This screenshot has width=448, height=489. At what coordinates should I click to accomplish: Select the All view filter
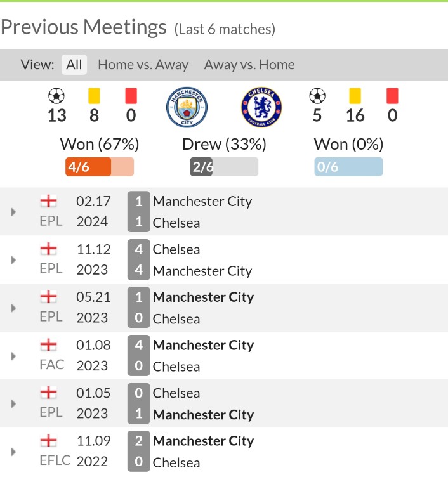[74, 65]
